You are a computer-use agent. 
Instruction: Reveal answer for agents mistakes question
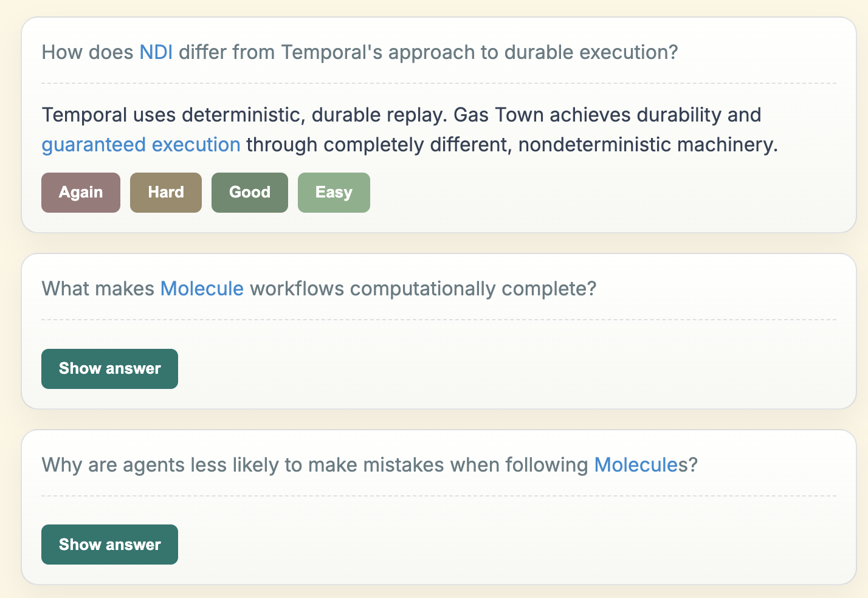tap(109, 545)
